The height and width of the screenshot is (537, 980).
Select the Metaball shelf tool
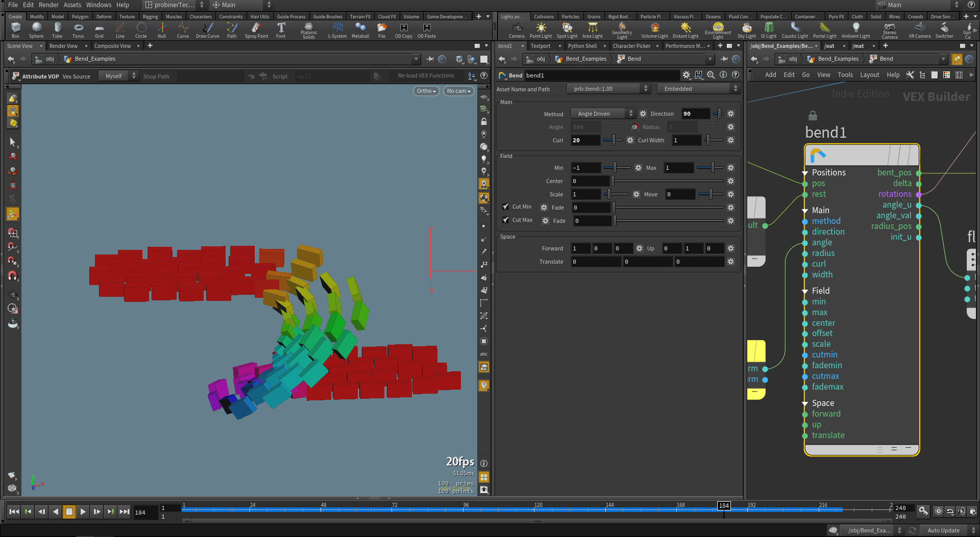click(360, 30)
